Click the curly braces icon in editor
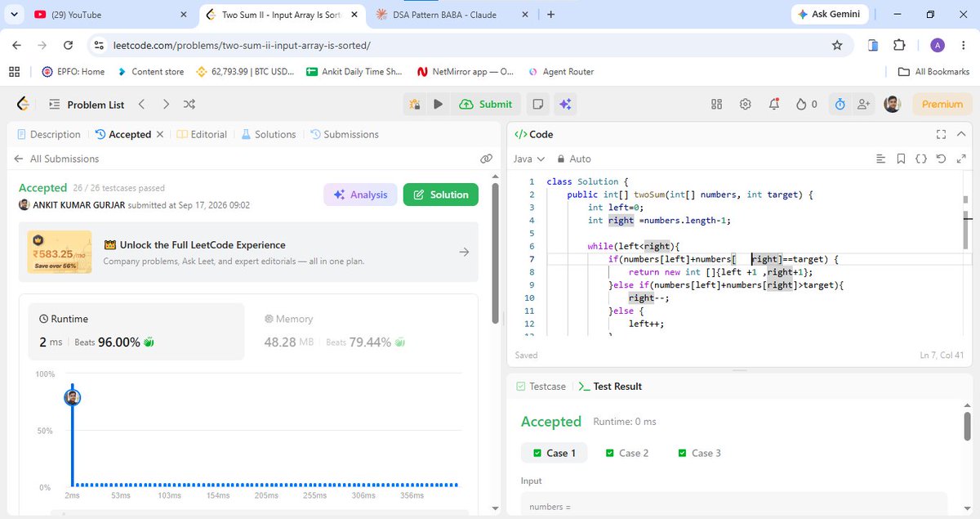Viewport: 980px width, 519px height. pos(921,159)
